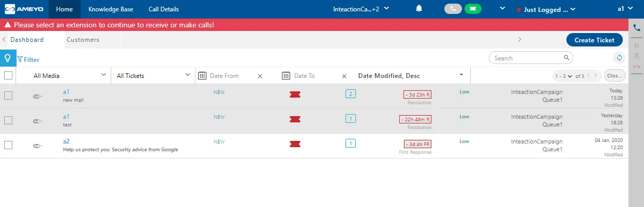Click the pause icon in right sidebar
Viewport: 644px width, 207px height.
point(636,45)
